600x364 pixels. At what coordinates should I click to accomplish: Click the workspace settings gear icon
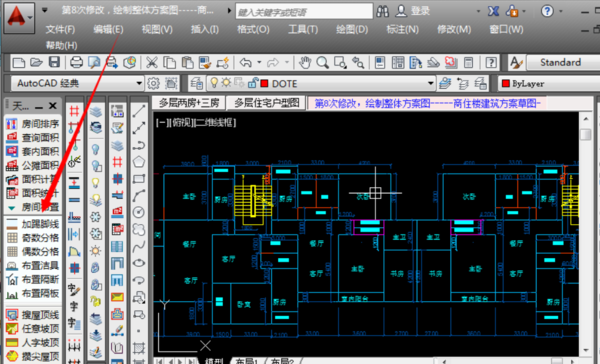coord(153,83)
